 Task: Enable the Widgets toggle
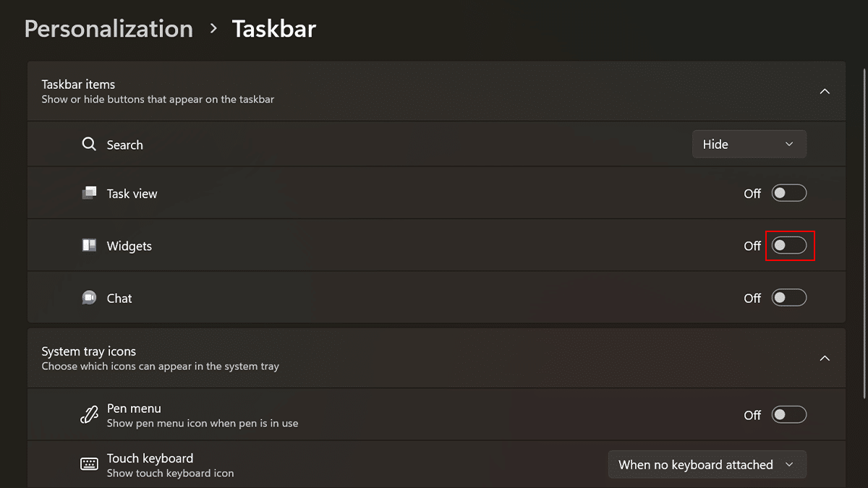coord(788,246)
